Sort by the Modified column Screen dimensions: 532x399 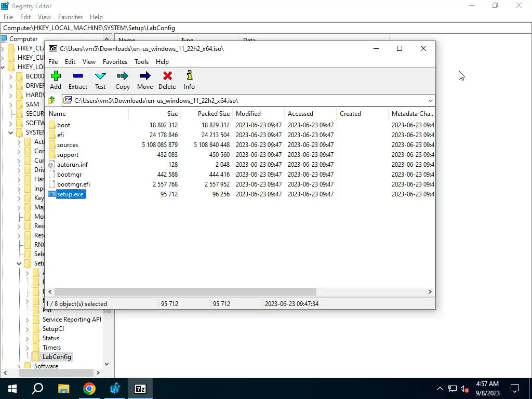click(x=259, y=114)
